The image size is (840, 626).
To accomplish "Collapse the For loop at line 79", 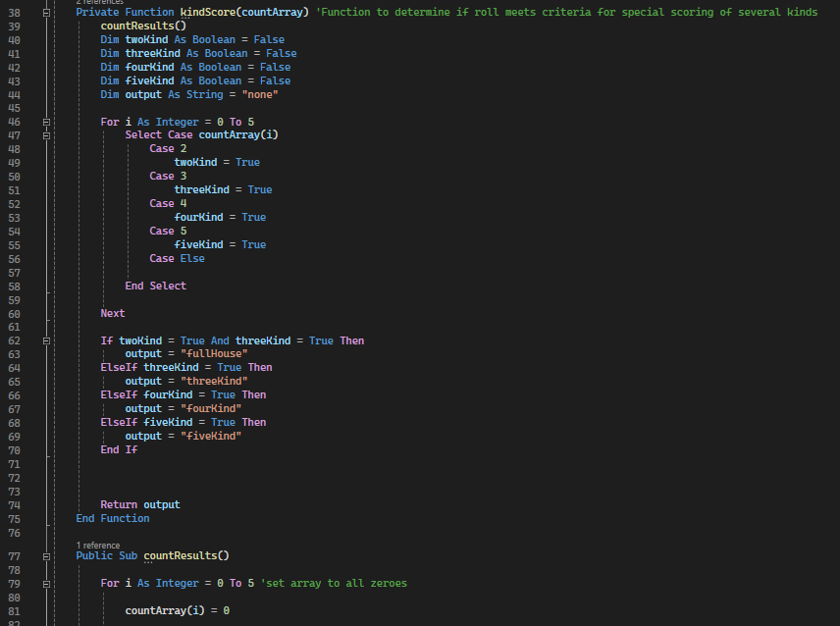I will coord(46,584).
